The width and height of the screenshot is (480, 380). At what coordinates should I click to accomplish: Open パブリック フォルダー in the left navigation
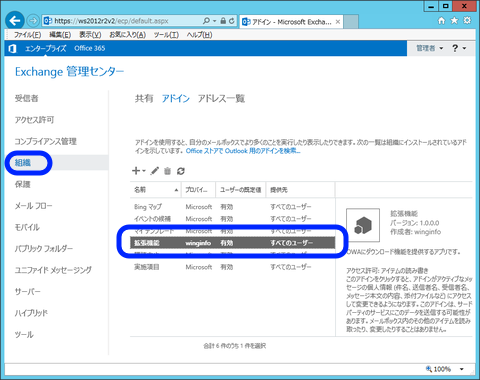pyautogui.click(x=44, y=248)
